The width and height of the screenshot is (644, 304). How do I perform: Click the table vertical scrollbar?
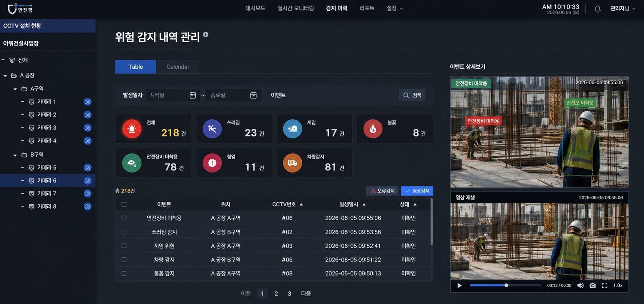coord(431,222)
